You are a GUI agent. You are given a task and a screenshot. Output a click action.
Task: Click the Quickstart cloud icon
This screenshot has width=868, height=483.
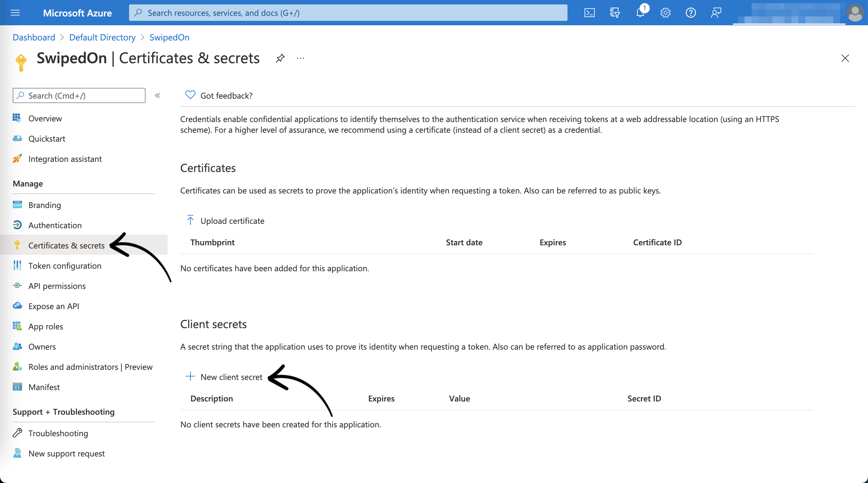pyautogui.click(x=17, y=138)
